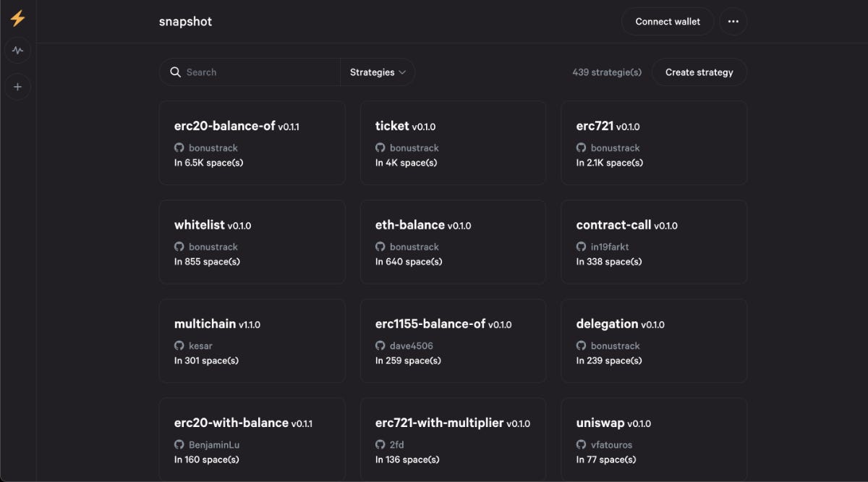Open the eth-balance strategy card

(453, 242)
